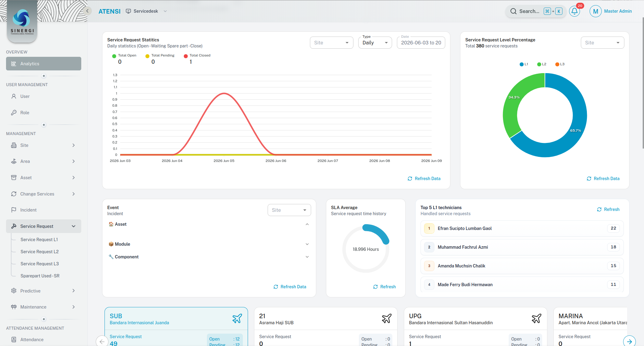
Task: Open the Event card Site dropdown
Action: (x=289, y=210)
